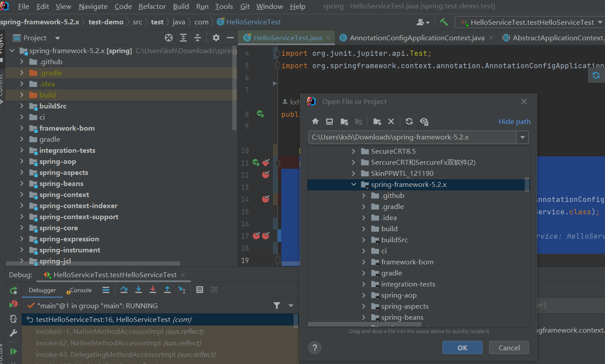Click the Delete (X) icon in the dialog toolbar
The image size is (605, 364).
(391, 121)
